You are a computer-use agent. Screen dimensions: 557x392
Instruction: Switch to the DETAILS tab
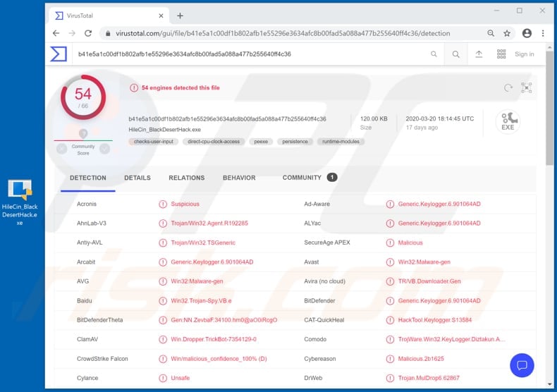coord(137,178)
